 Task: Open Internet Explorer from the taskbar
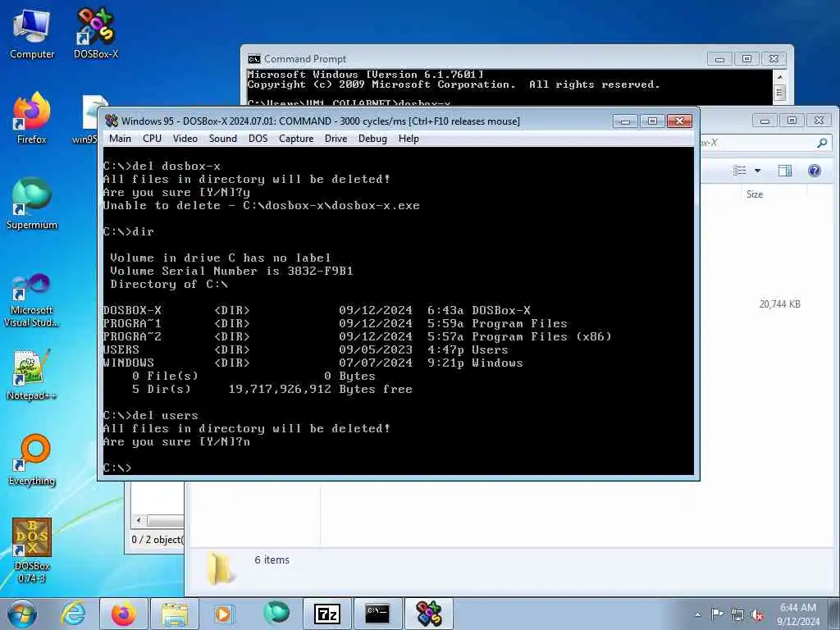pos(73,614)
